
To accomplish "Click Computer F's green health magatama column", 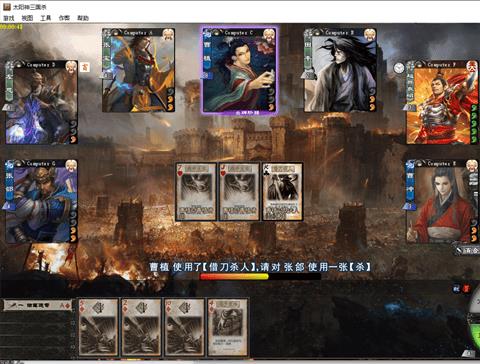I will click(x=475, y=124).
